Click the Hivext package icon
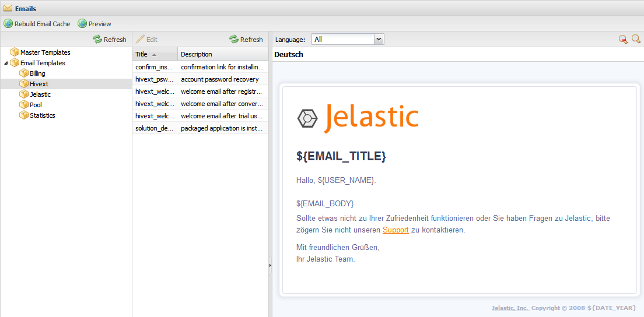The image size is (644, 317). (x=24, y=84)
